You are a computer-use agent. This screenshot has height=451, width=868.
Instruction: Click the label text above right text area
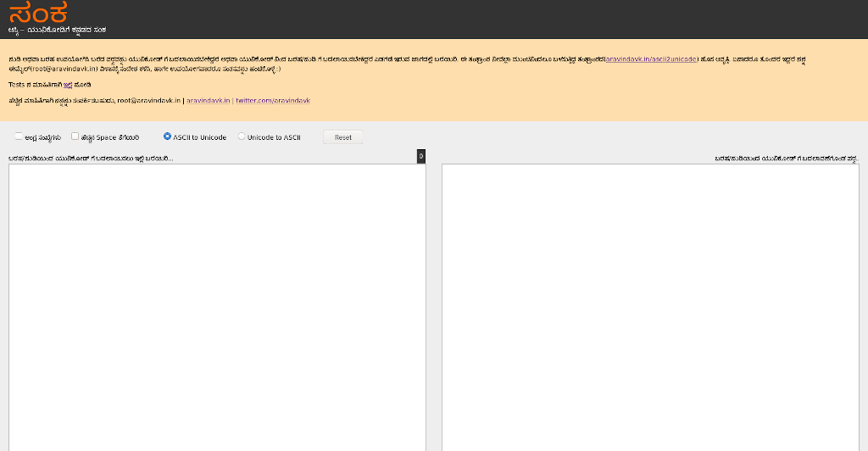[x=787, y=158]
